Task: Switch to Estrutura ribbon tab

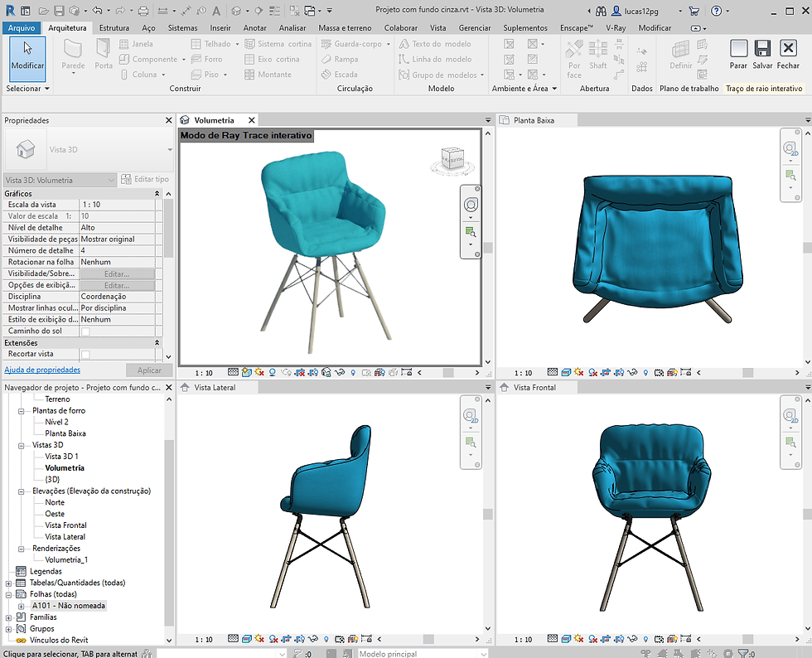Action: coord(114,28)
